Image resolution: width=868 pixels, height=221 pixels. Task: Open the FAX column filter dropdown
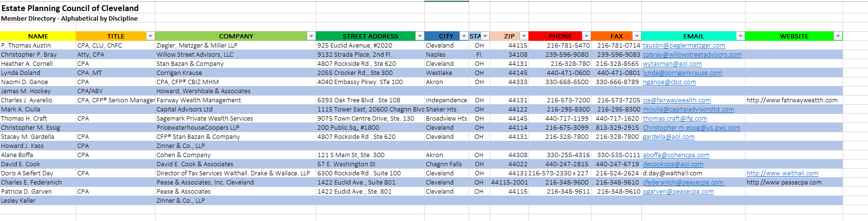[x=637, y=36]
